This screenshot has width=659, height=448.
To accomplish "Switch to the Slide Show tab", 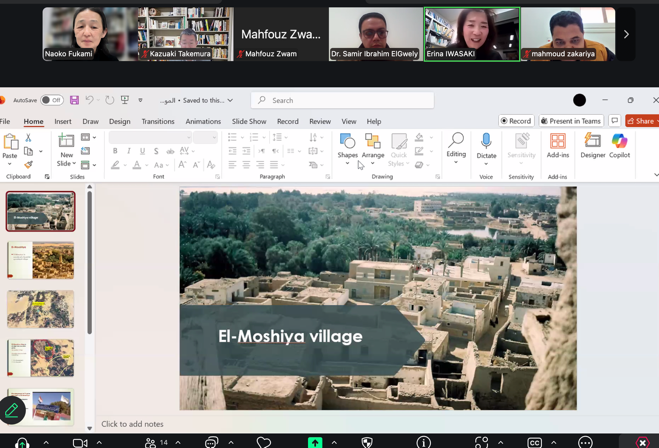I will [249, 121].
